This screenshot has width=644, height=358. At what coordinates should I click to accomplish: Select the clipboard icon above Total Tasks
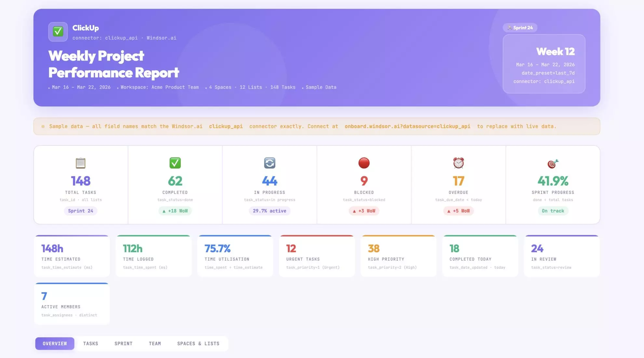80,163
